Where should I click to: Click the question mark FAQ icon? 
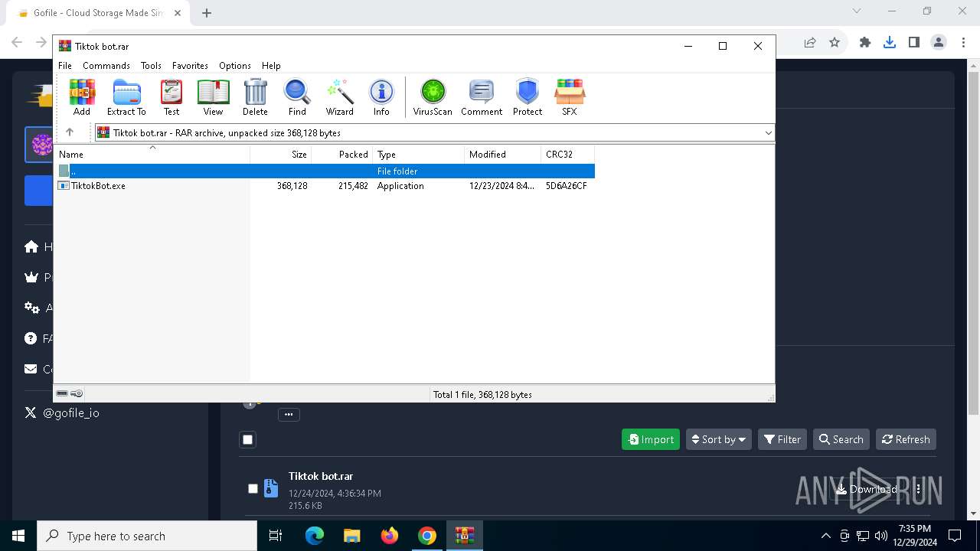pos(31,338)
